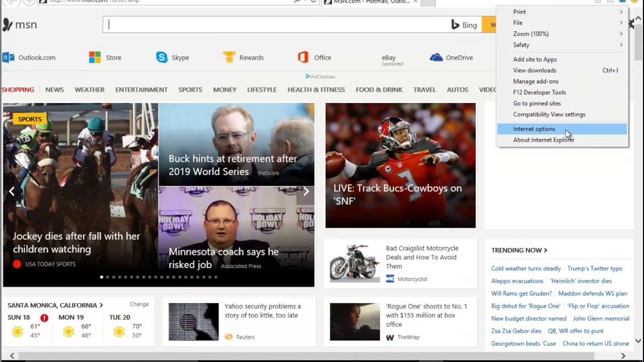
Task: Open 'Cold weather turns deadly' trending link
Action: pos(526,268)
